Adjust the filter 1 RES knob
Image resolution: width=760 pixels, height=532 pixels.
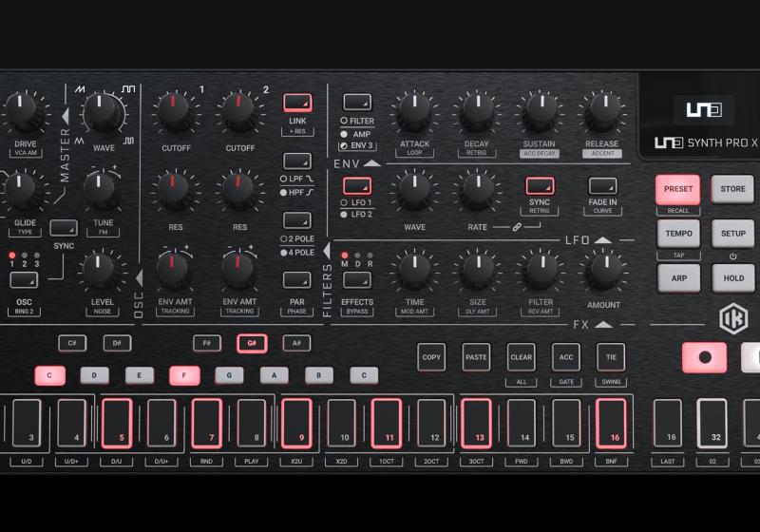tap(173, 191)
